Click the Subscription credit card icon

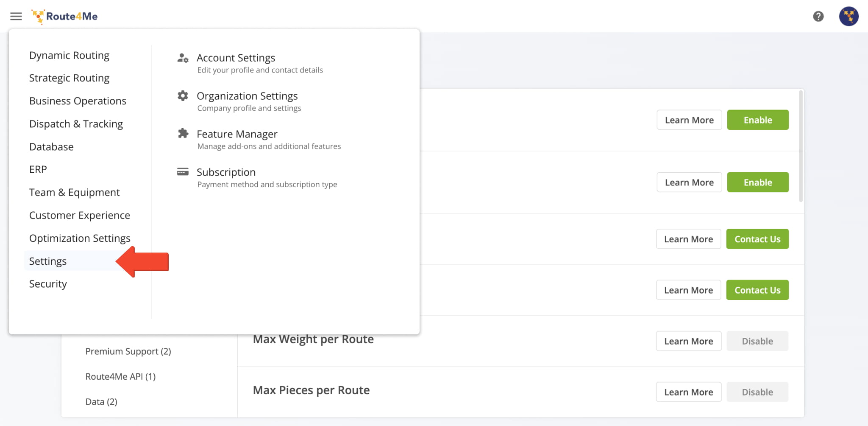click(183, 172)
